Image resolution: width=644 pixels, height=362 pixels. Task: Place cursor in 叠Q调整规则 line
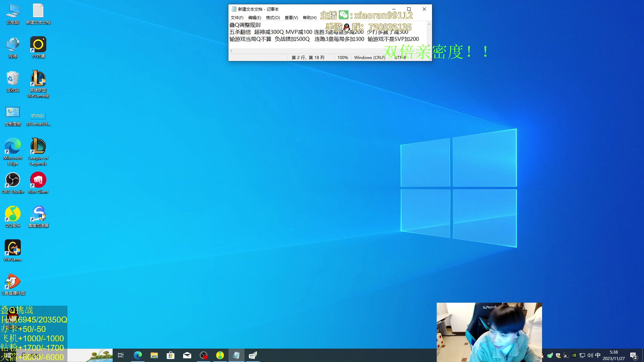point(245,25)
